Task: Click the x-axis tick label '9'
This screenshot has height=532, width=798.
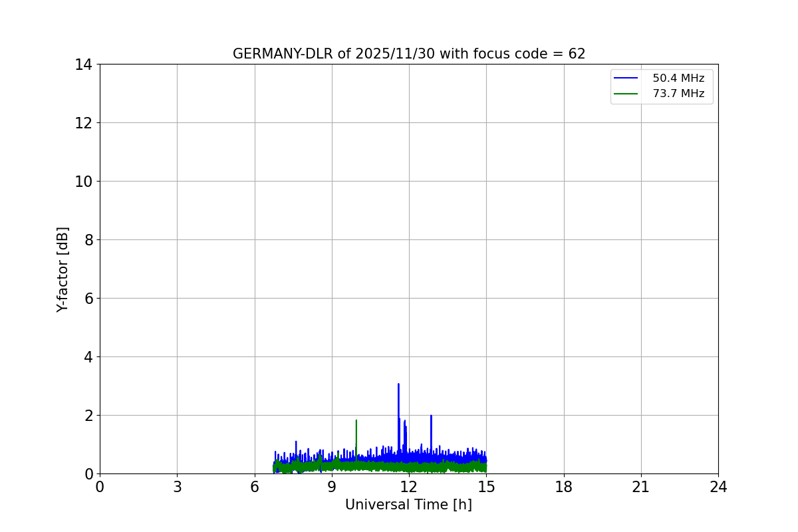Action: point(332,487)
